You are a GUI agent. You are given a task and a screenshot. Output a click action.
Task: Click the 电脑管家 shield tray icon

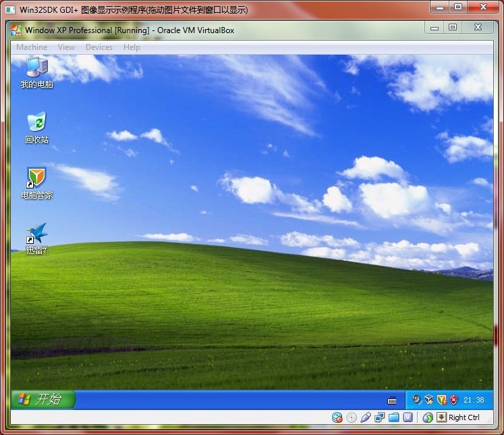point(442,400)
